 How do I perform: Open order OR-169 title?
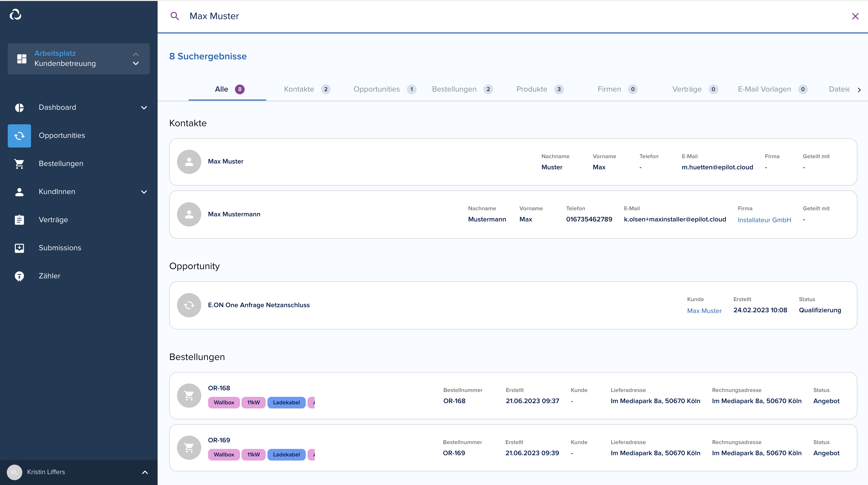(x=219, y=440)
